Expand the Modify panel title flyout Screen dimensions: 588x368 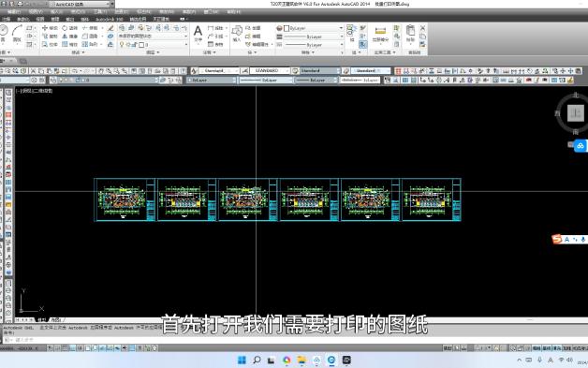click(x=78, y=52)
